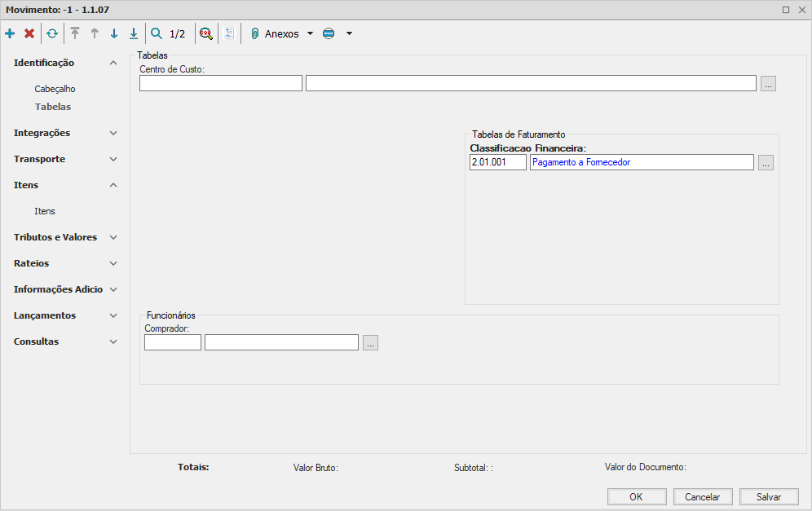Click the paperclip Anexos icon
Viewport: 812px width, 511px height.
(x=254, y=34)
